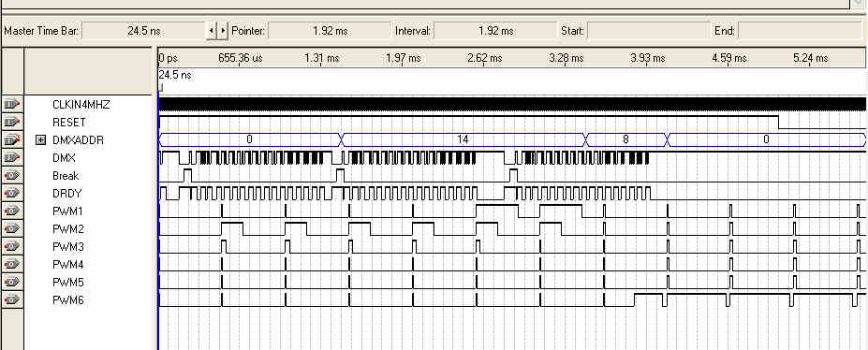Click the CLKIN4MHZ input pin icon

coord(12,104)
